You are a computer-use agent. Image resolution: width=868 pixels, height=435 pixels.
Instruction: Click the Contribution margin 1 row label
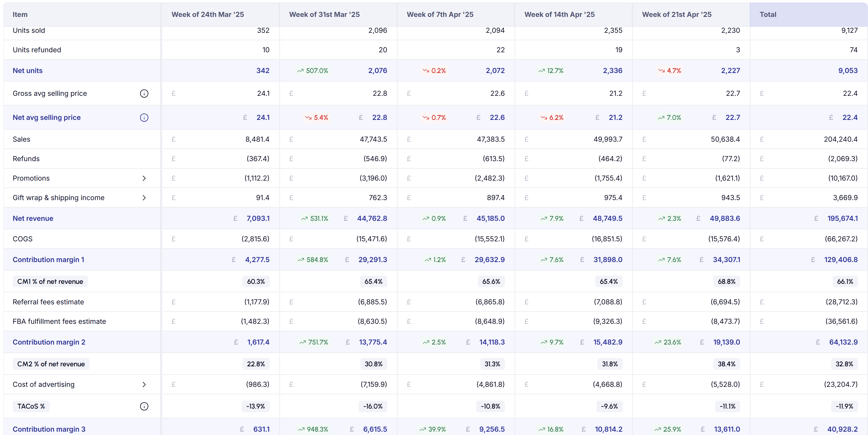click(48, 260)
